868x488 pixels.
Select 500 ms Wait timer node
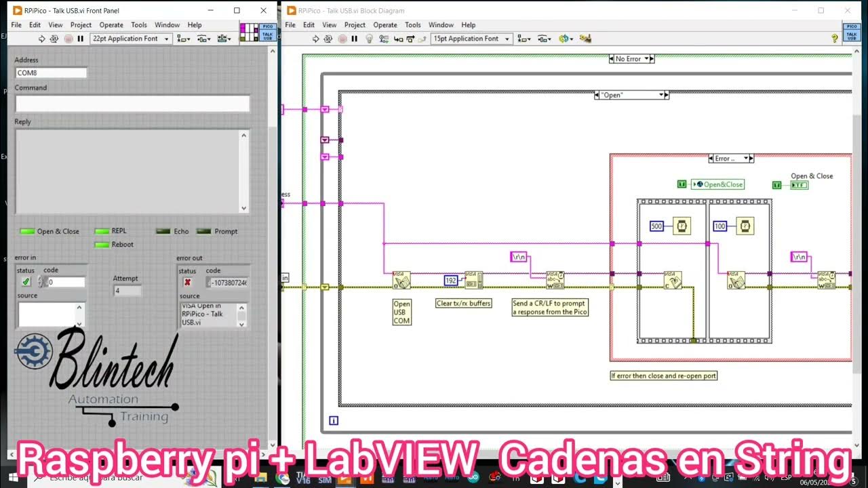coord(682,226)
